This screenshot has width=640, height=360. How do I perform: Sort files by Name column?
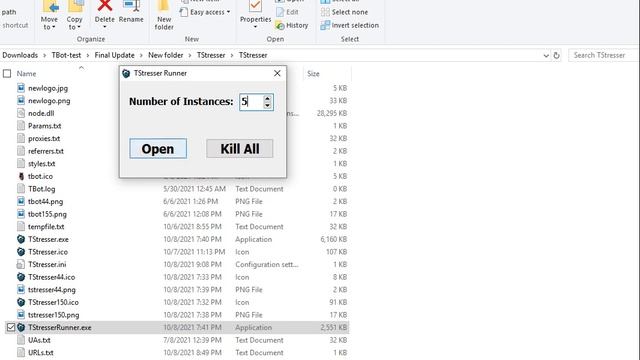27,74
